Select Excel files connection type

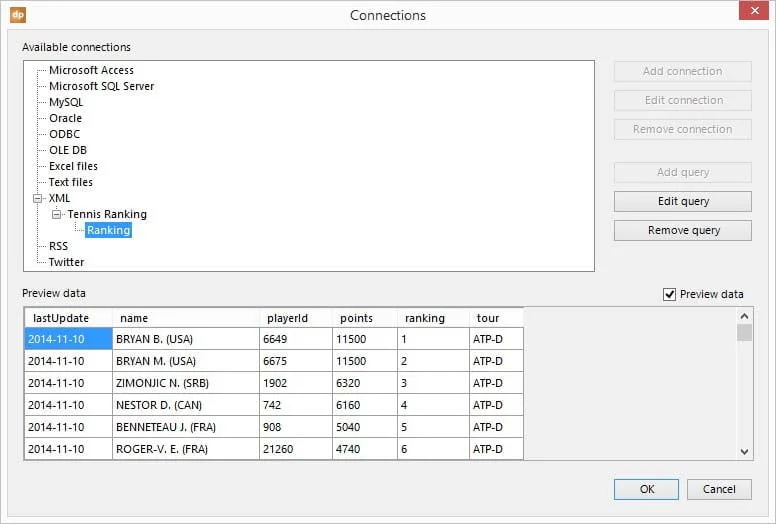[x=73, y=166]
